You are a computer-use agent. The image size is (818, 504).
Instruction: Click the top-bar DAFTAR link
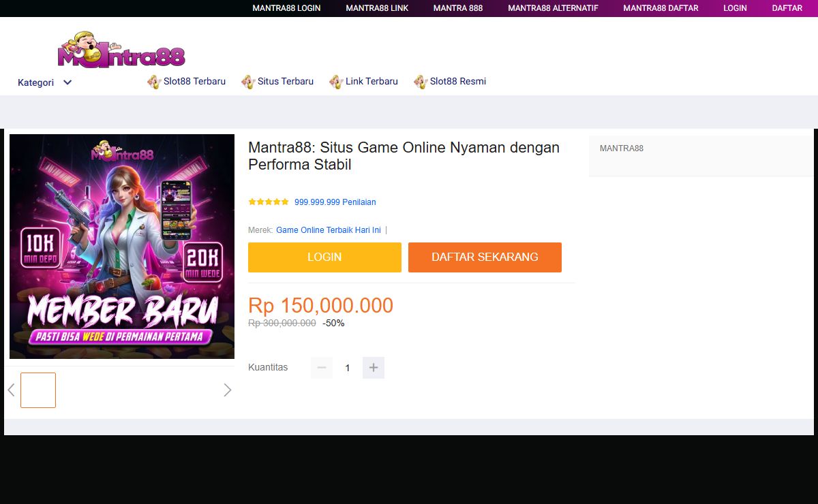[787, 8]
